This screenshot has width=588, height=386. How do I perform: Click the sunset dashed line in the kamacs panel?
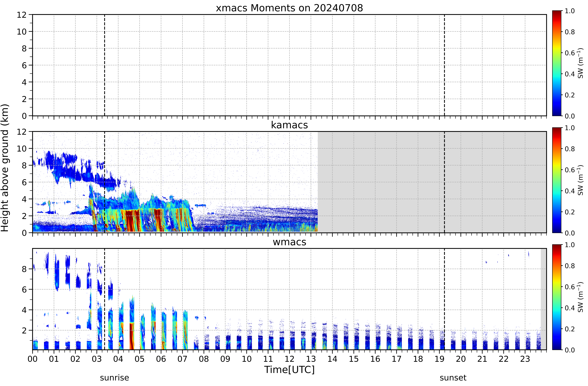coord(444,182)
